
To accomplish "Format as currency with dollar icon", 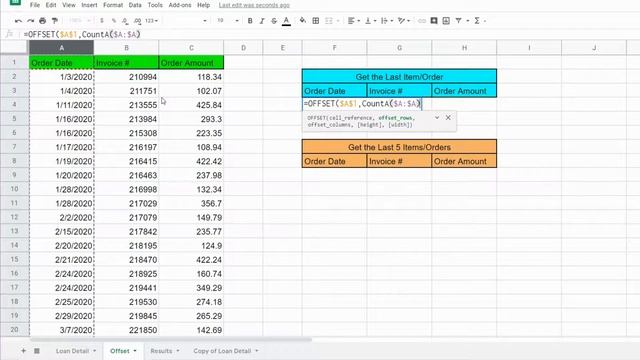I will [x=102, y=20].
